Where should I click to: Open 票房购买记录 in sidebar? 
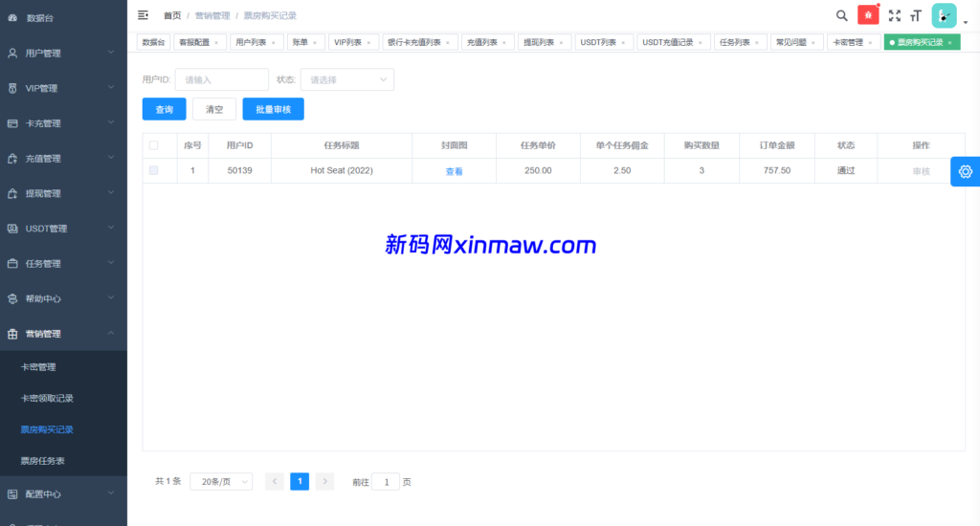coord(47,429)
